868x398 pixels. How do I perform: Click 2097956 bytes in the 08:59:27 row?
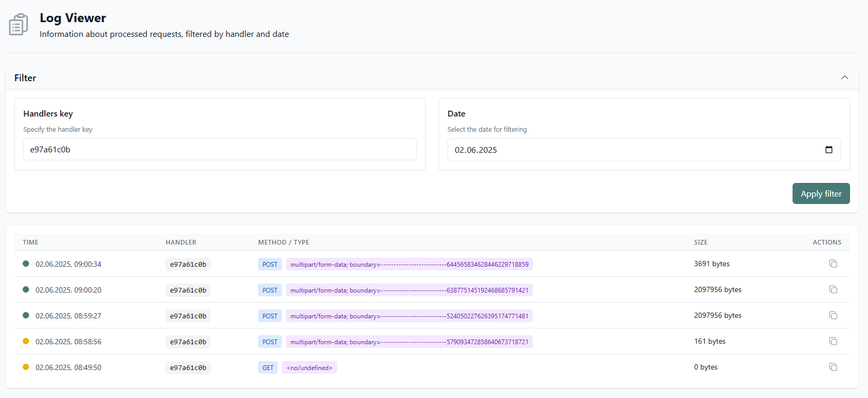[x=718, y=315]
